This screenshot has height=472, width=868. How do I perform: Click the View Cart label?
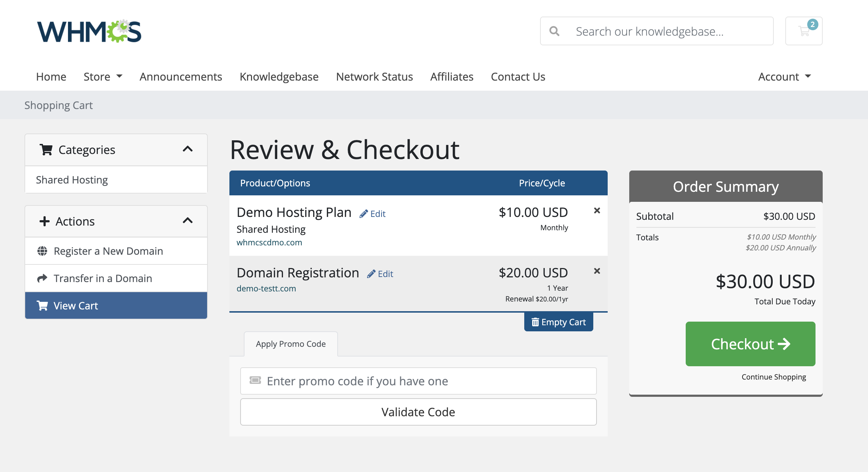pyautogui.click(x=76, y=305)
